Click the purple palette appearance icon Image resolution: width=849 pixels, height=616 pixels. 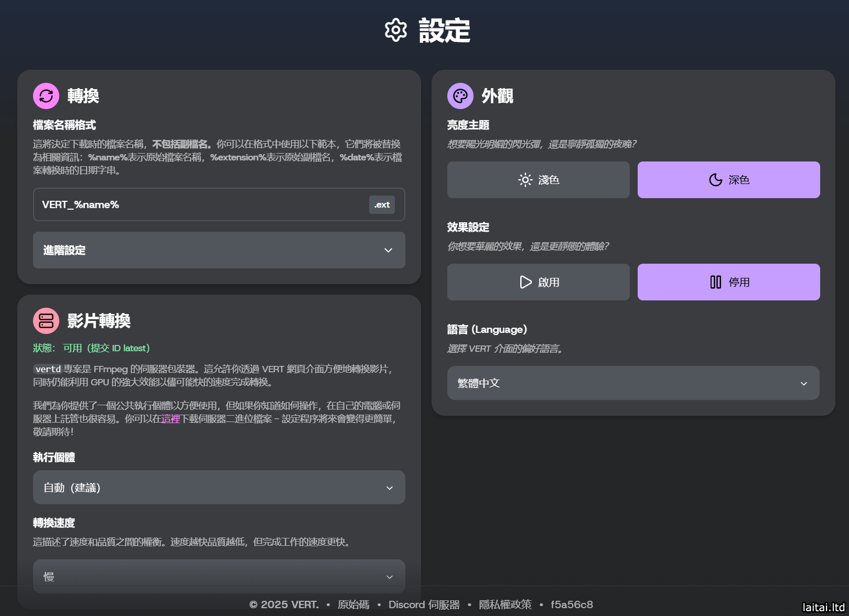(x=460, y=96)
